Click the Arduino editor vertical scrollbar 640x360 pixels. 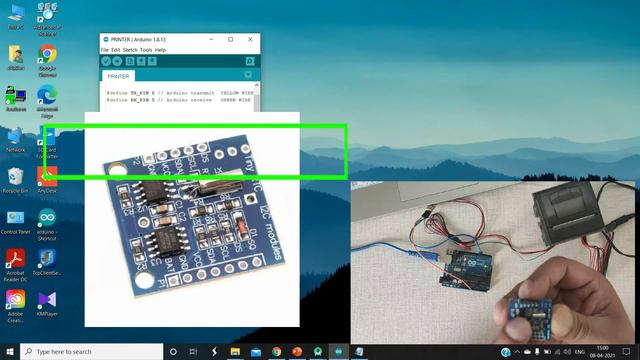click(x=256, y=97)
